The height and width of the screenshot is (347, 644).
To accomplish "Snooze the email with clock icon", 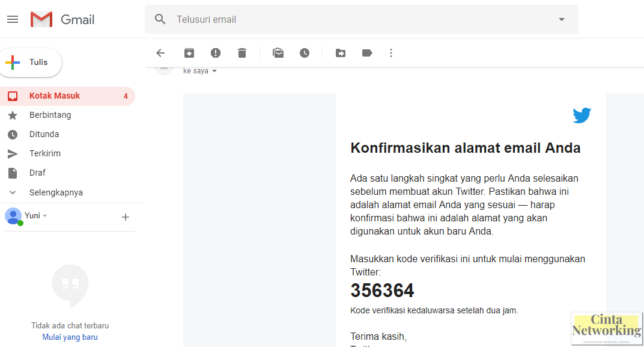I will click(x=305, y=53).
